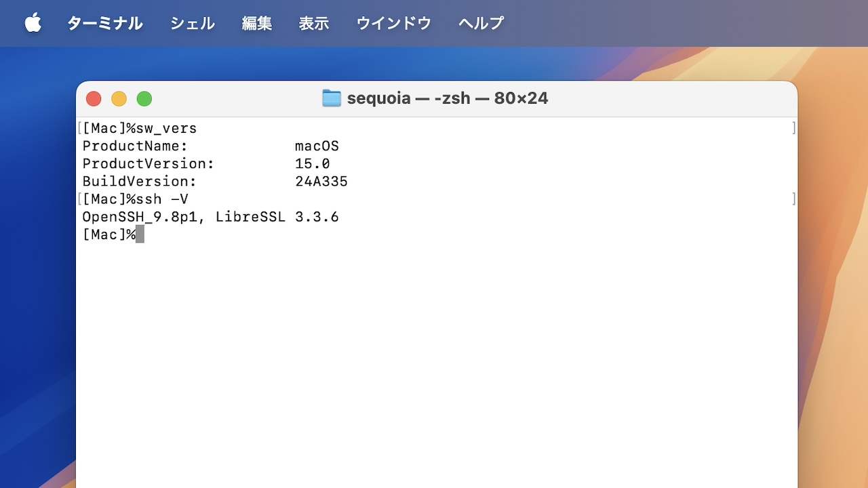The height and width of the screenshot is (488, 868).
Task: Open the 編集 menu
Action: pyautogui.click(x=257, y=23)
